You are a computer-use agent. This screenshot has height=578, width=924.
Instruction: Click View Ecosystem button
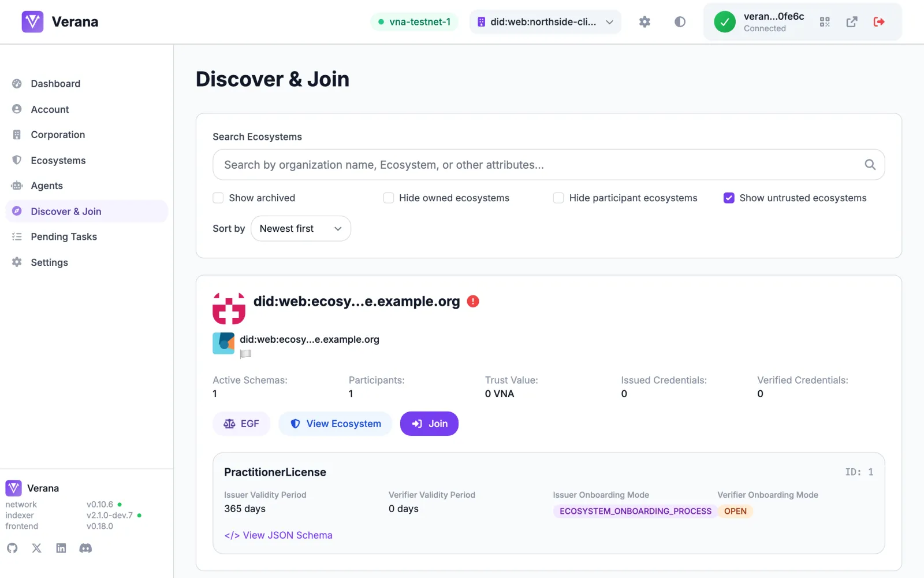[335, 424]
